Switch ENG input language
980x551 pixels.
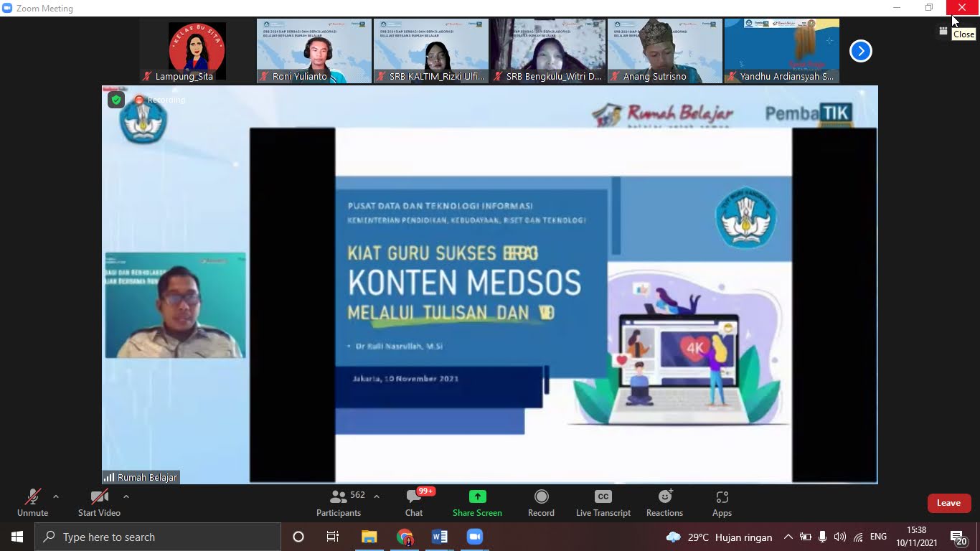878,537
